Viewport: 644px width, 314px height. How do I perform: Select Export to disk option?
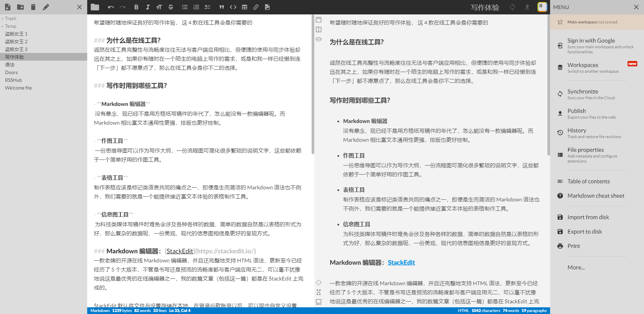click(584, 232)
